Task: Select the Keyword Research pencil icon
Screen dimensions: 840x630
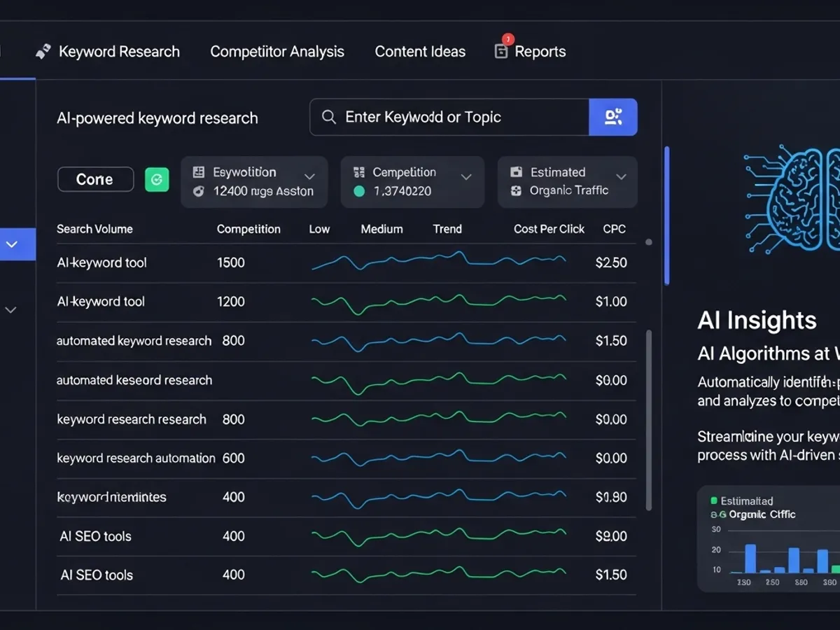Action: coord(43,50)
